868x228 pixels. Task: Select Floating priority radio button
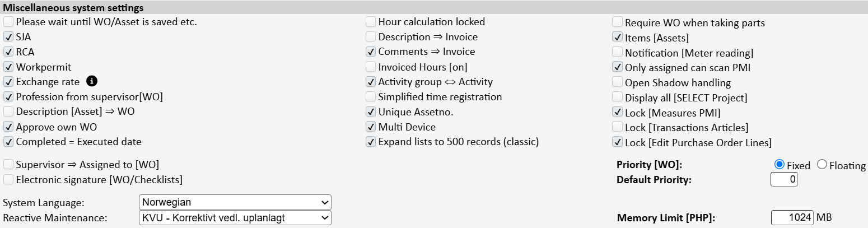(x=822, y=165)
